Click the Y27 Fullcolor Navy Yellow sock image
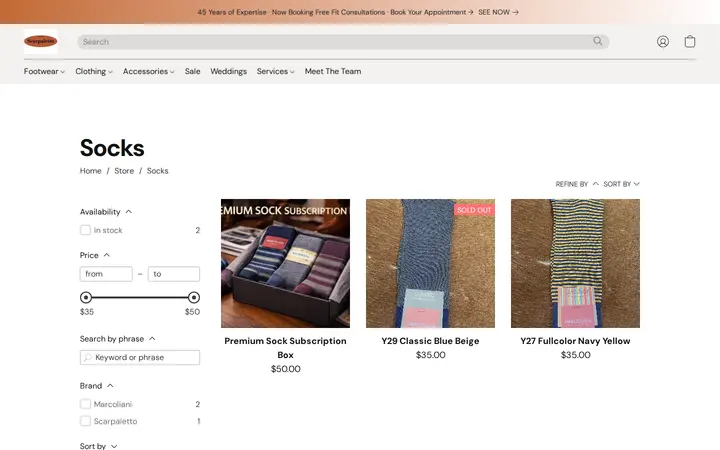720x450 pixels. coord(575,263)
